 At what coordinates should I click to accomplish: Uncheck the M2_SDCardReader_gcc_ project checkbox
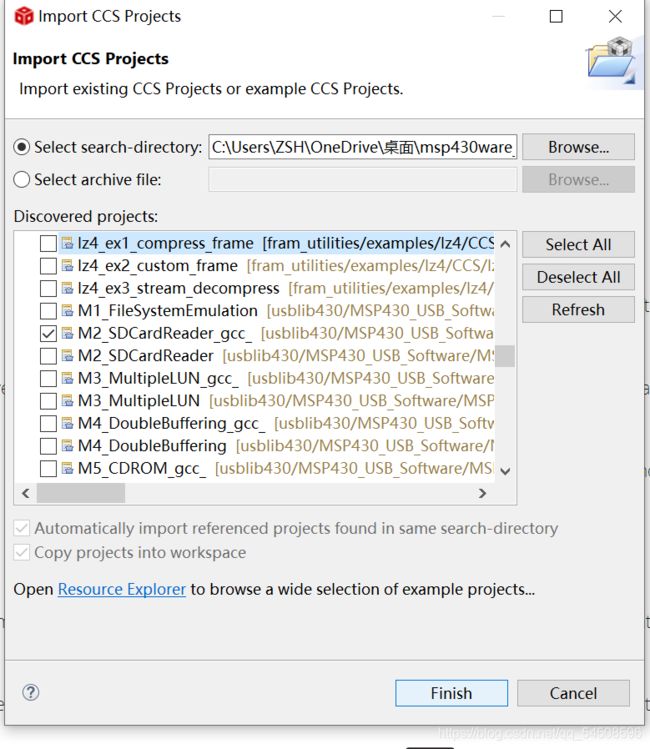[48, 333]
